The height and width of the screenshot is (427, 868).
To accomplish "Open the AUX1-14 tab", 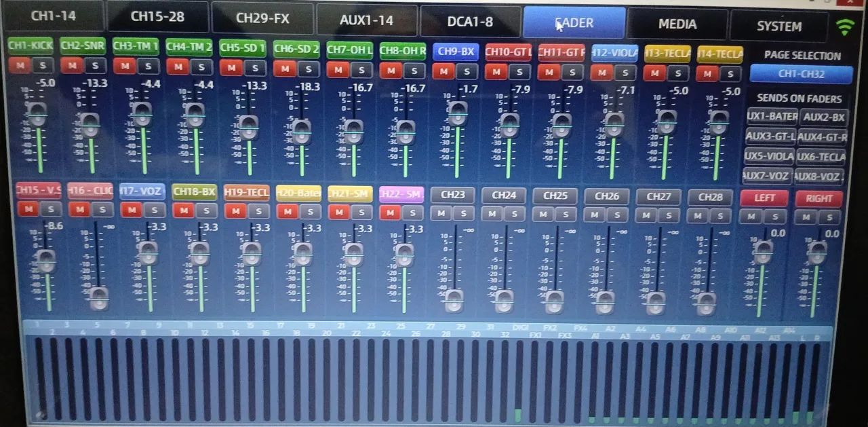I will (x=367, y=20).
